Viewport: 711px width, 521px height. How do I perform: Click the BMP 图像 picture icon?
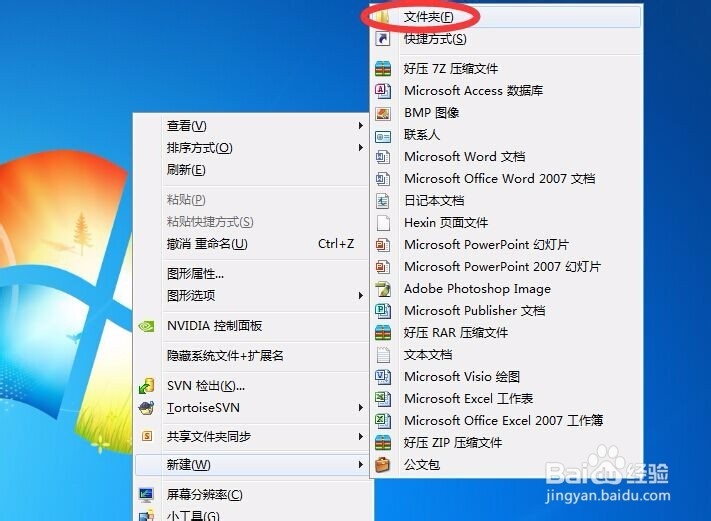(x=383, y=112)
